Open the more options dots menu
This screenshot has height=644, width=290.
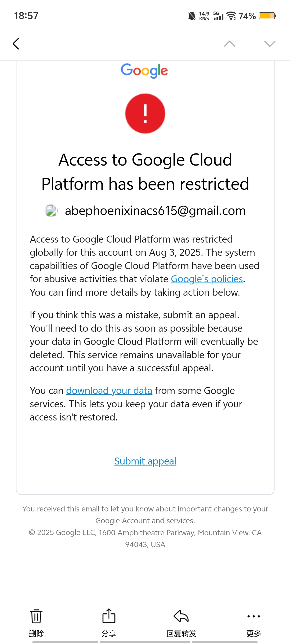254,616
